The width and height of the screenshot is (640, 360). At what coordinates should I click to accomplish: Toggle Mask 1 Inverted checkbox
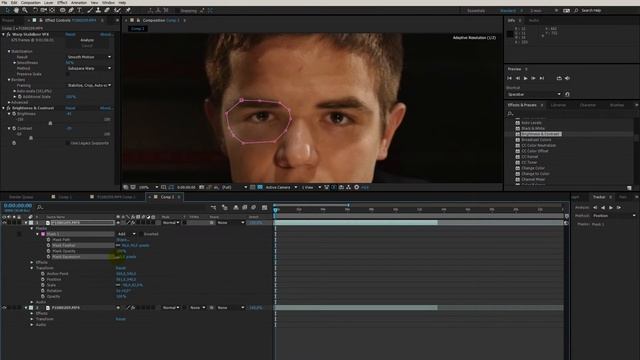[141, 234]
